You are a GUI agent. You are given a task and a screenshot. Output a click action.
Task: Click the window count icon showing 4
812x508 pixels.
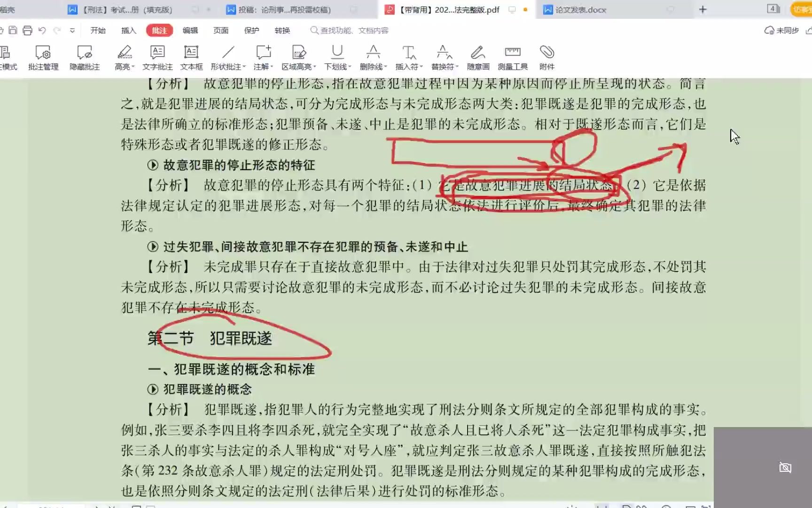[773, 8]
